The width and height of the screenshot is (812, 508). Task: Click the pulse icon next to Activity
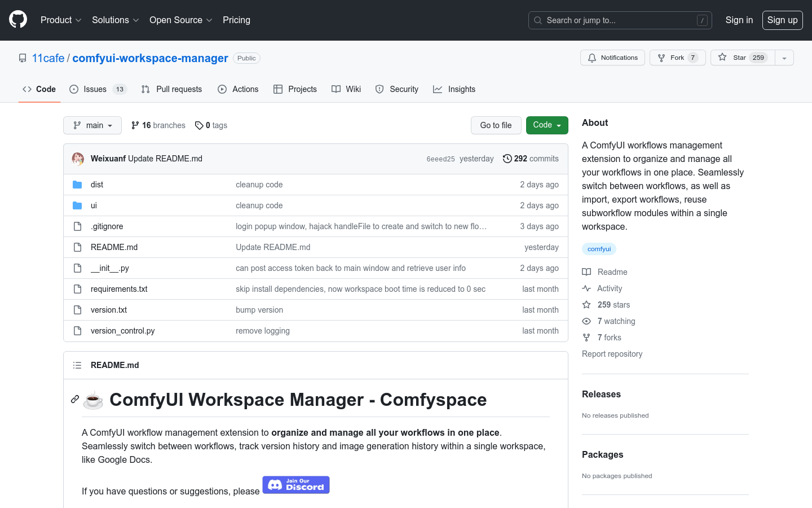586,288
